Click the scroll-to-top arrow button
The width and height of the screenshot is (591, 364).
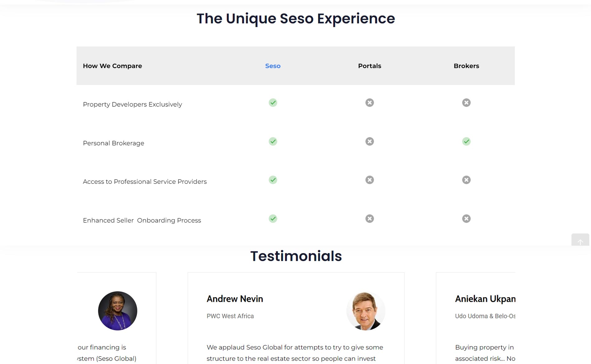point(580,240)
